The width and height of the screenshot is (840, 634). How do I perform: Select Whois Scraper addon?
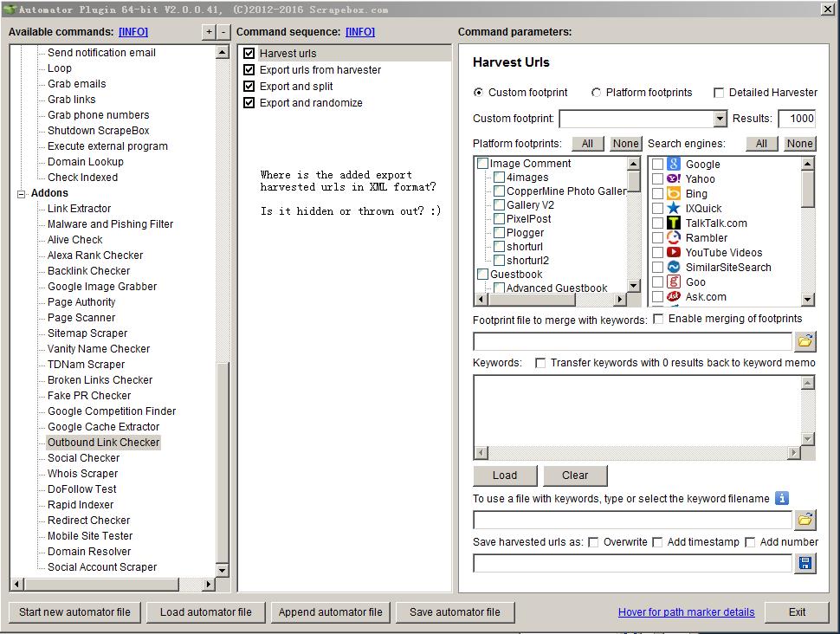click(x=82, y=473)
